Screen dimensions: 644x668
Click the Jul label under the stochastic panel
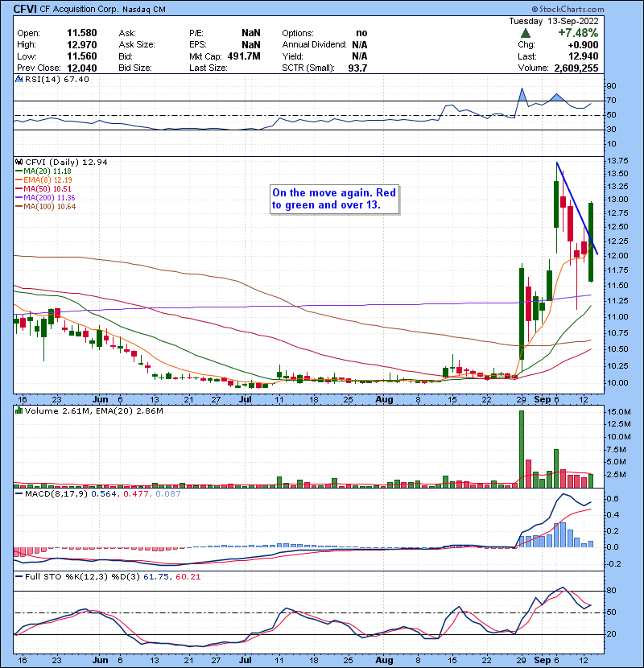(x=245, y=660)
